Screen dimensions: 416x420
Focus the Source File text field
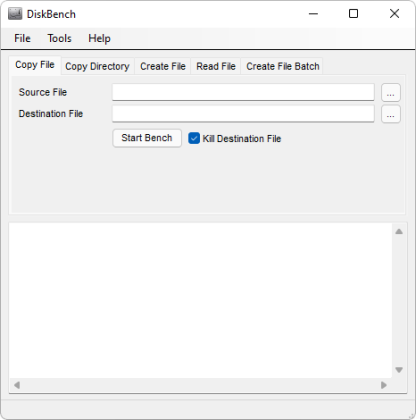pos(243,92)
